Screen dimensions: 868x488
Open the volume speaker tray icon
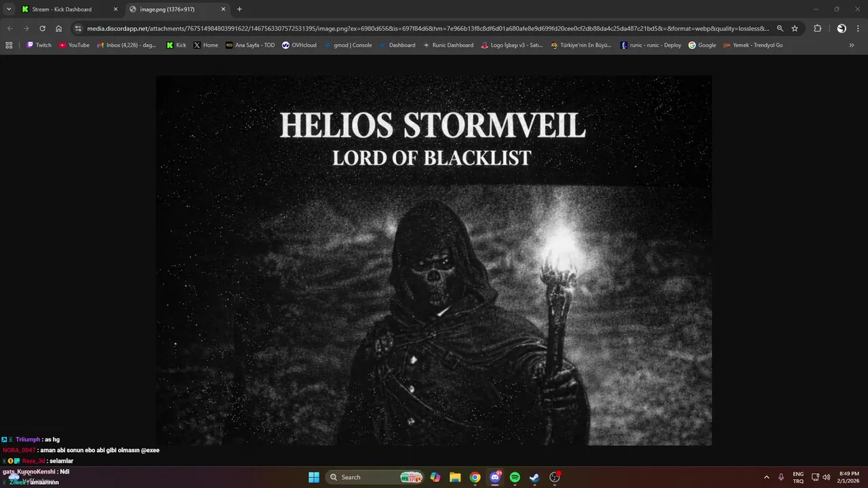tap(827, 477)
